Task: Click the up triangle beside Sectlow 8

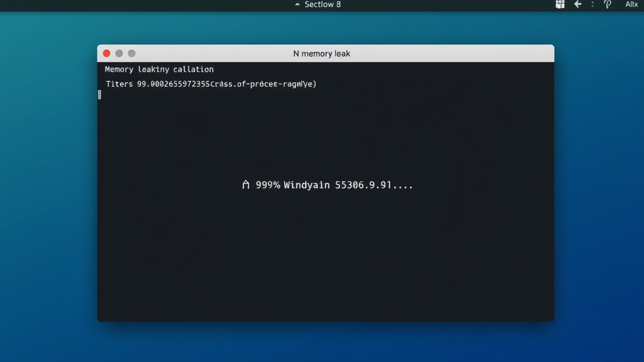Action: point(297,4)
